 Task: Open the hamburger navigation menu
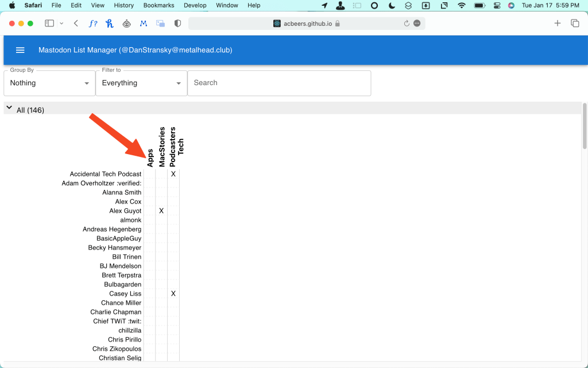20,50
